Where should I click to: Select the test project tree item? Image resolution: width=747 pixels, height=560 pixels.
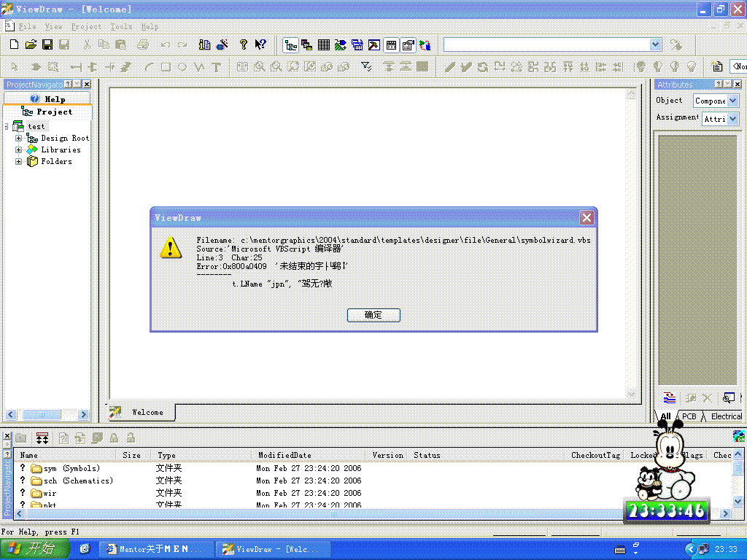pyautogui.click(x=36, y=126)
